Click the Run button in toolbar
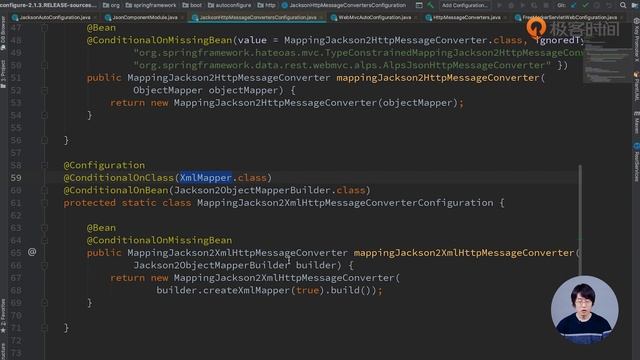 pos(499,5)
